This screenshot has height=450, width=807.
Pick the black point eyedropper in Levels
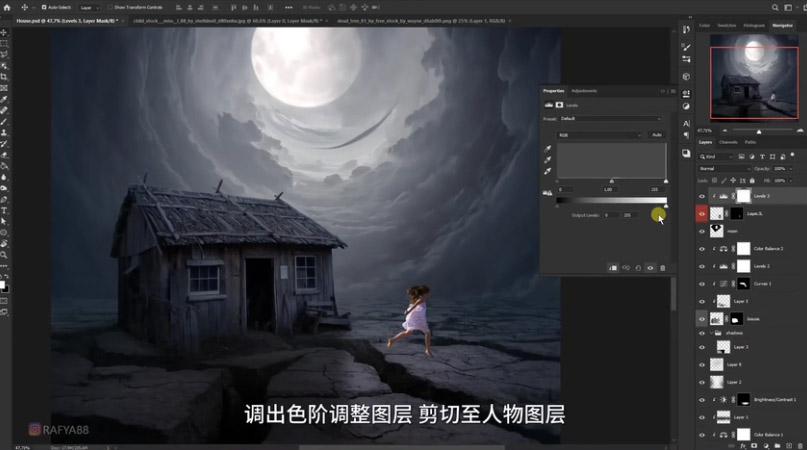tap(547, 148)
